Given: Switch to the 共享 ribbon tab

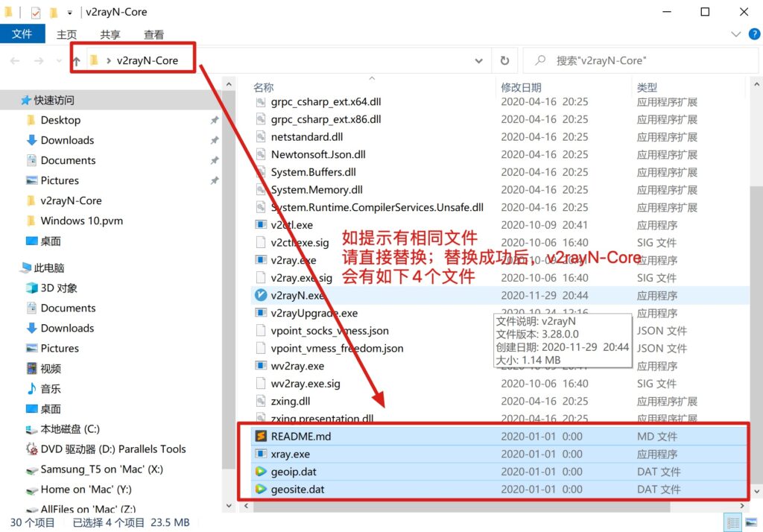Looking at the screenshot, I should coord(110,34).
